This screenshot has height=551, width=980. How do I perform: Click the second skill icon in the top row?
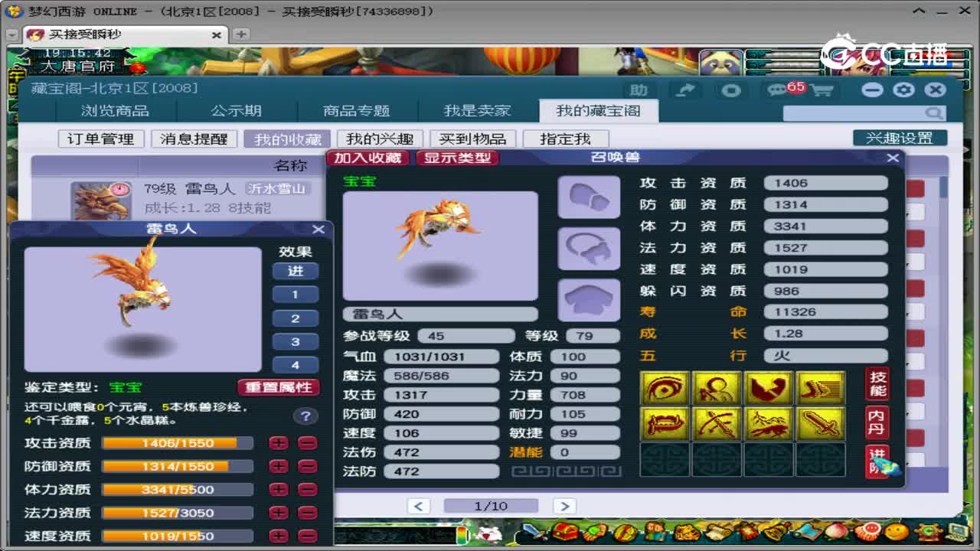(x=717, y=389)
